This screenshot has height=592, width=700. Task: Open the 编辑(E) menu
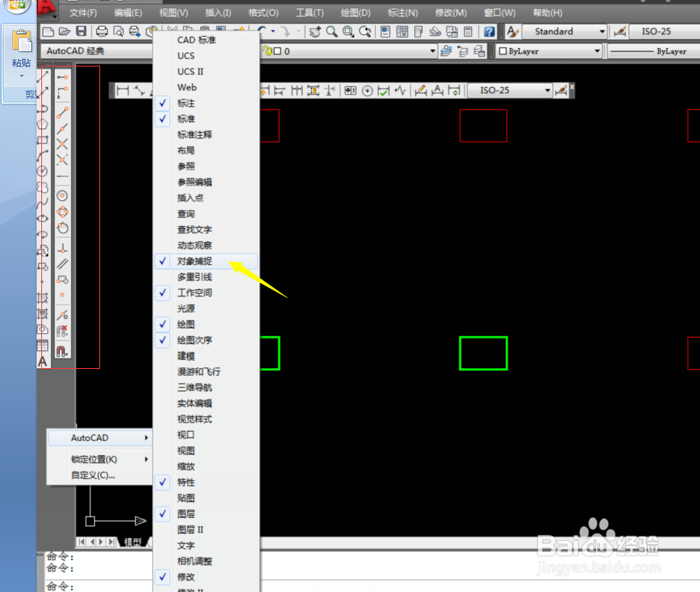[128, 13]
